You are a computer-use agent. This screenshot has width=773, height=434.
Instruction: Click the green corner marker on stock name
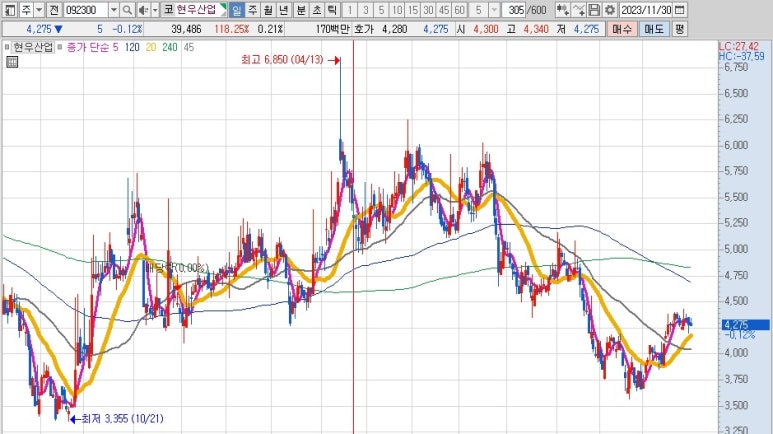point(223,6)
